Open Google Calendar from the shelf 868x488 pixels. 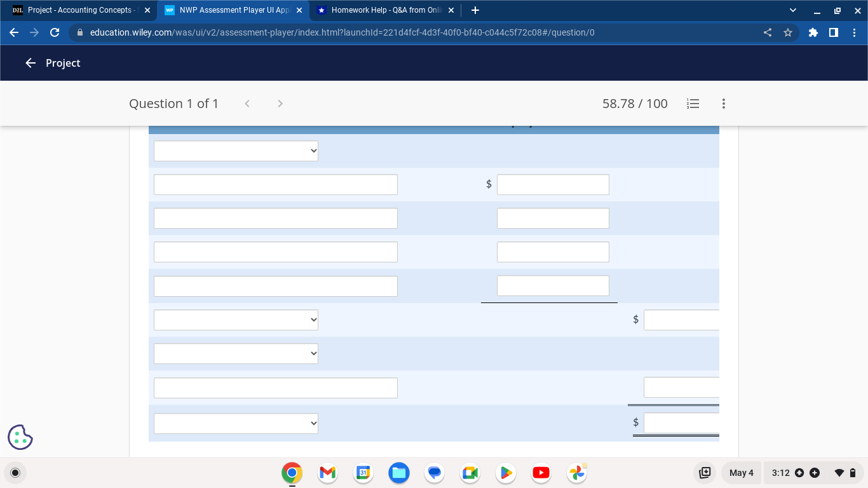[x=363, y=473]
